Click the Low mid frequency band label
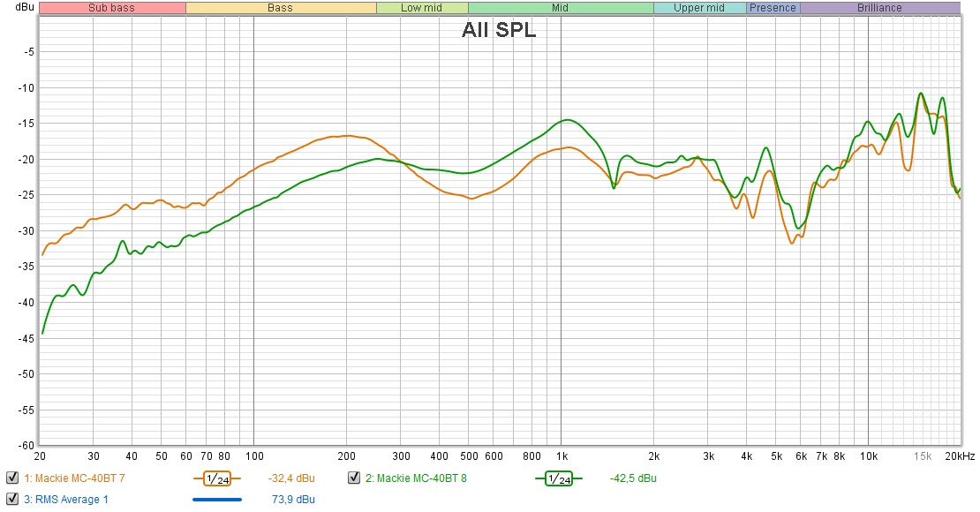This screenshot has height=512, width=980. point(422,7)
